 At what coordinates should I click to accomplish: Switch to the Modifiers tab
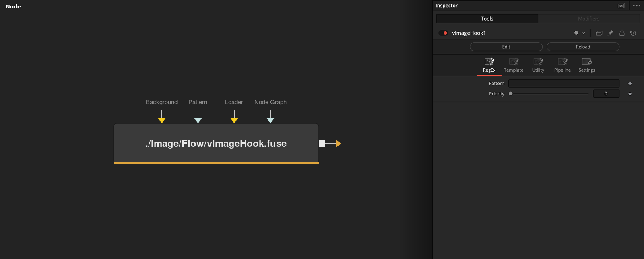point(589,18)
